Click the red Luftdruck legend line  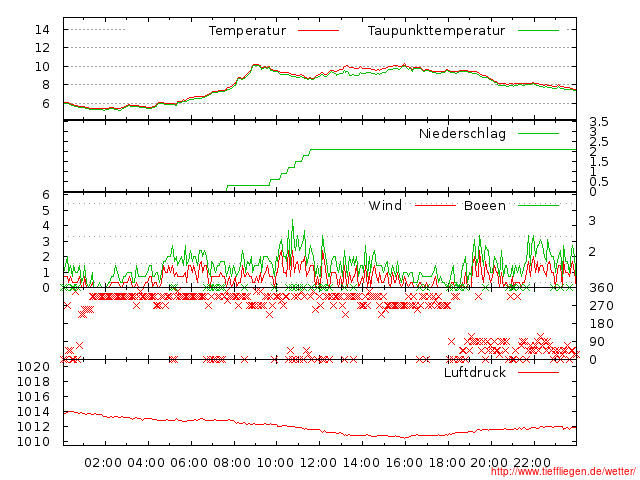tap(538, 372)
